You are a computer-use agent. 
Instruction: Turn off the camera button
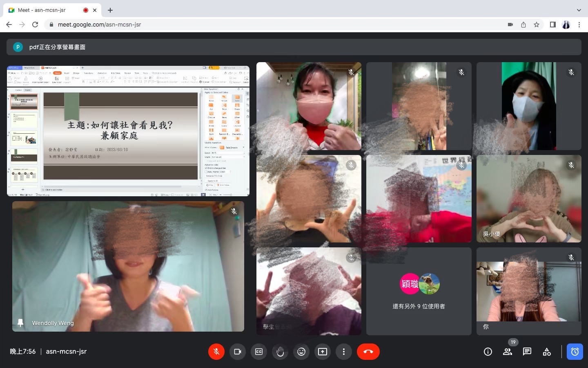(238, 352)
